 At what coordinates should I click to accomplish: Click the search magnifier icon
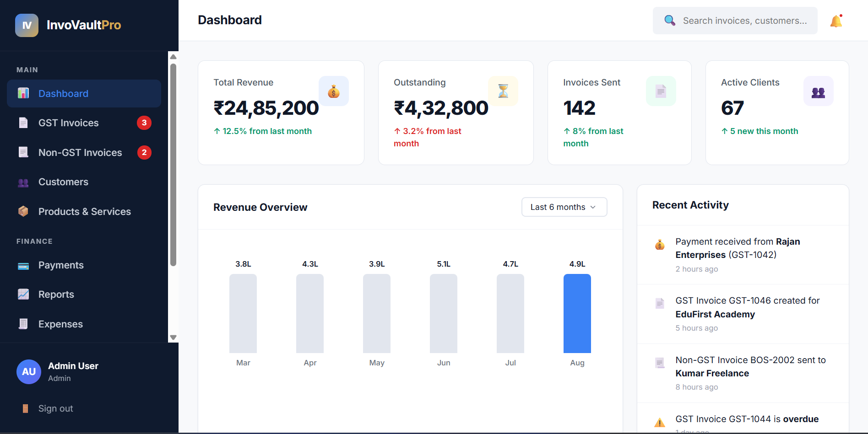(670, 21)
